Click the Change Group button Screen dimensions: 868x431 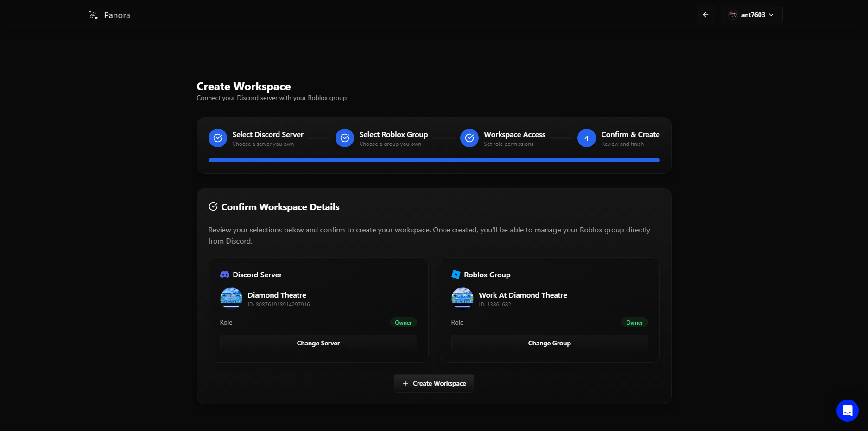(x=550, y=343)
